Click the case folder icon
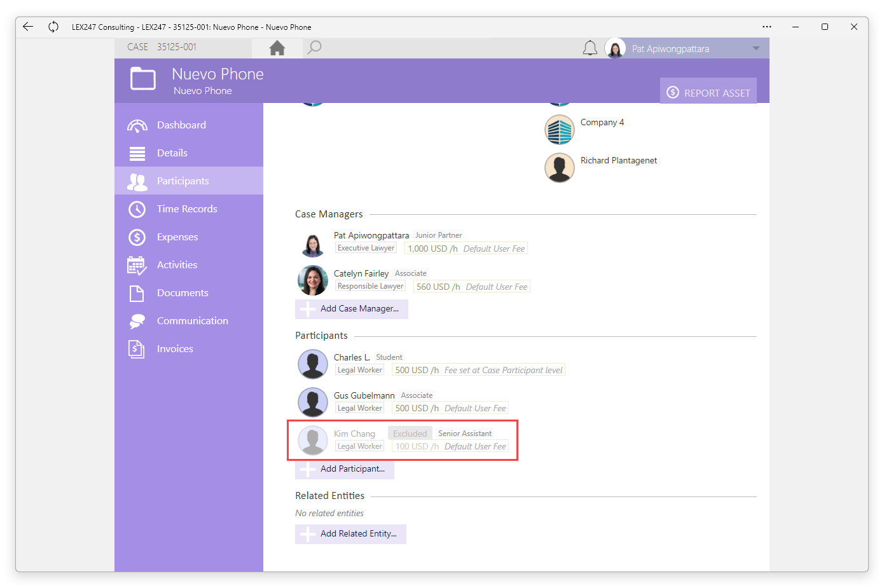884x588 pixels. [x=143, y=79]
